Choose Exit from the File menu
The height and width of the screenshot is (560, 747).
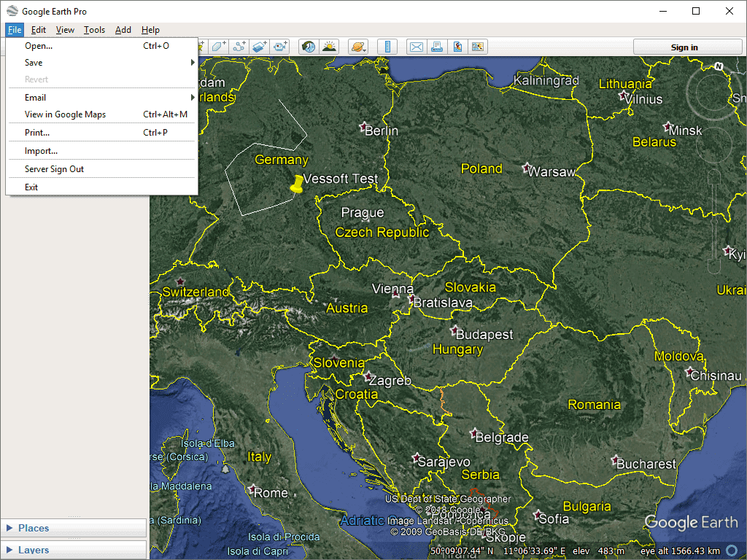coord(101,187)
